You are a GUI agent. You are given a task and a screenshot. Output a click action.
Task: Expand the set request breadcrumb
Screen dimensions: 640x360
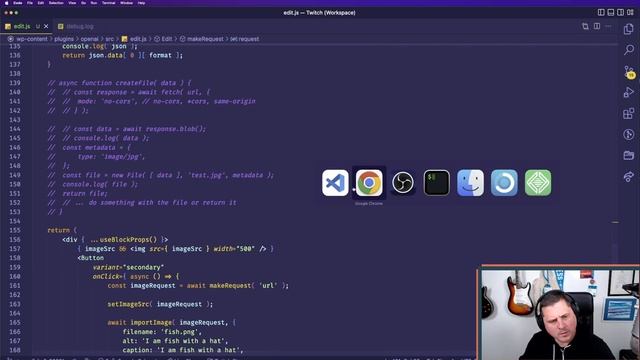pyautogui.click(x=244, y=39)
